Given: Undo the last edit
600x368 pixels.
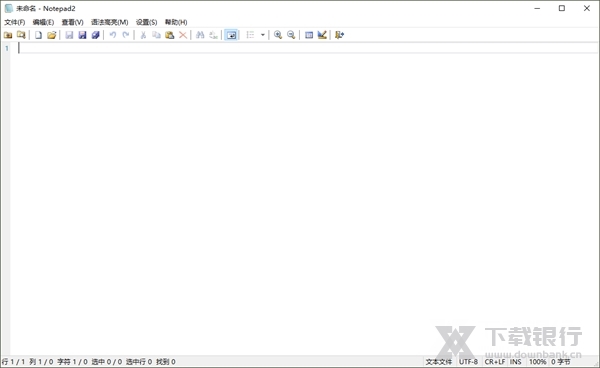Looking at the screenshot, I should tap(113, 35).
